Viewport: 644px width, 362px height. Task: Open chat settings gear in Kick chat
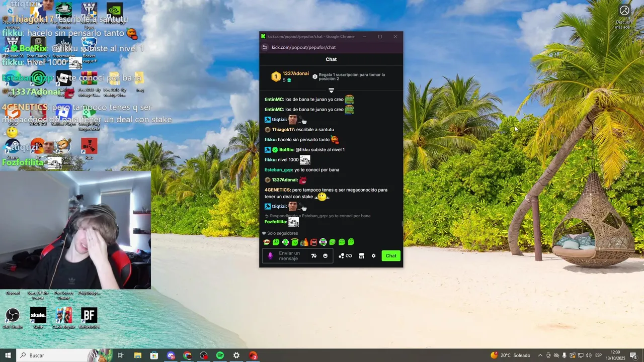[x=373, y=256]
